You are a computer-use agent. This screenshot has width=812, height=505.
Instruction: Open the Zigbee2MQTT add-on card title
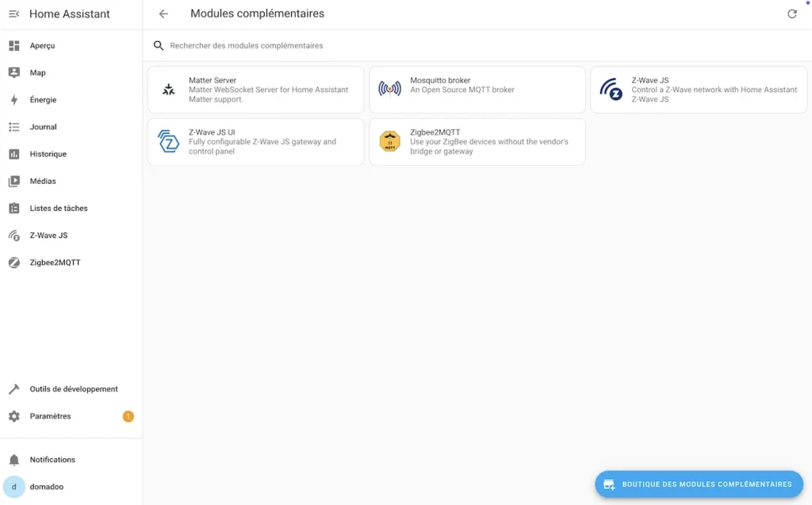[x=435, y=132]
